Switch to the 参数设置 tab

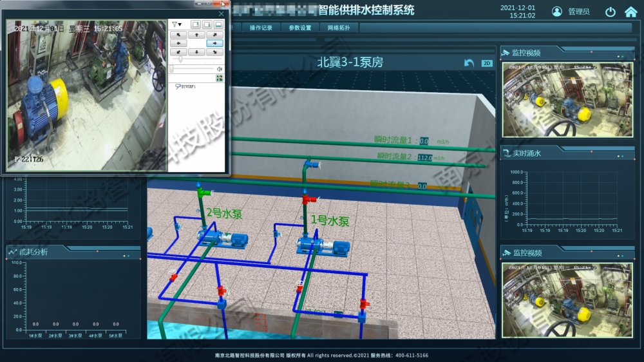pos(300,28)
